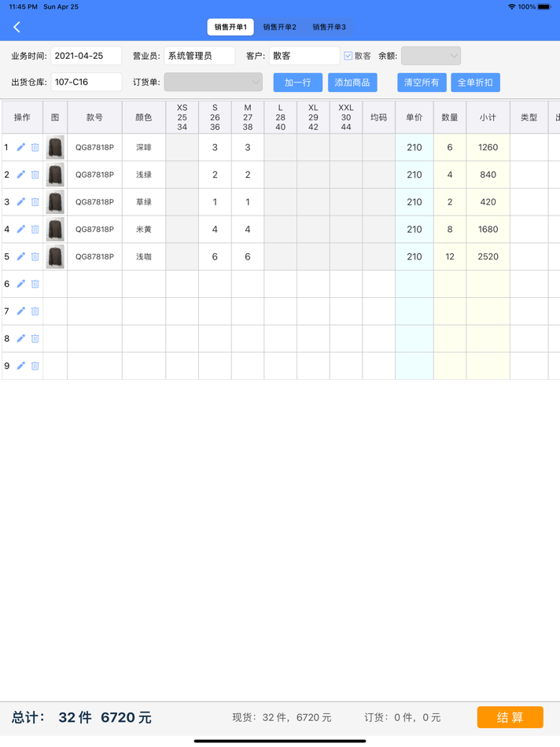The width and height of the screenshot is (560, 747).
Task: Delete row 1 with the trash icon
Action: [x=35, y=147]
